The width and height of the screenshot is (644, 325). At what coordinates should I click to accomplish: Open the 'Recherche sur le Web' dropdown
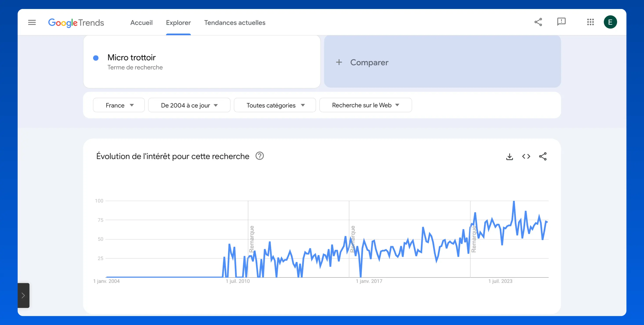pyautogui.click(x=365, y=105)
